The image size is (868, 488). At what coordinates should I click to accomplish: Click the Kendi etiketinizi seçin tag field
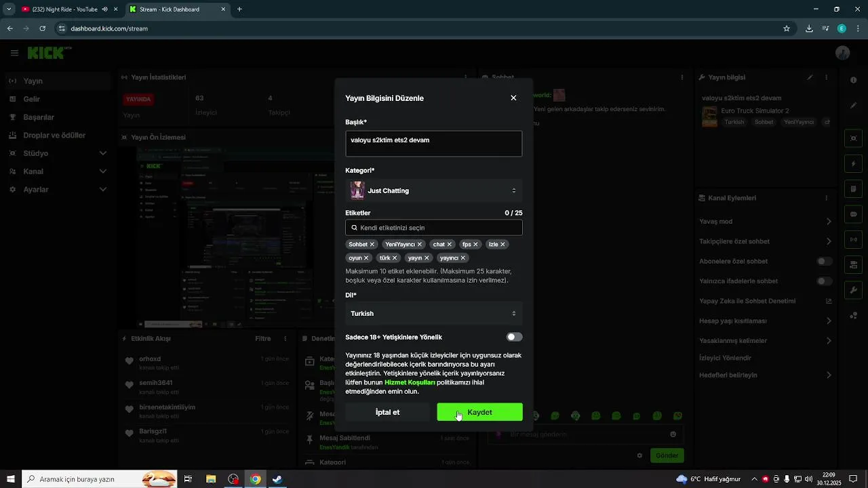click(434, 228)
